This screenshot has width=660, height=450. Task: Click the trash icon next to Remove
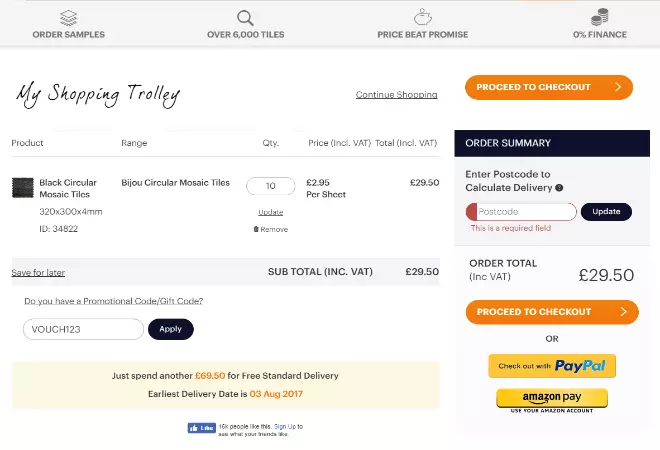tap(256, 229)
